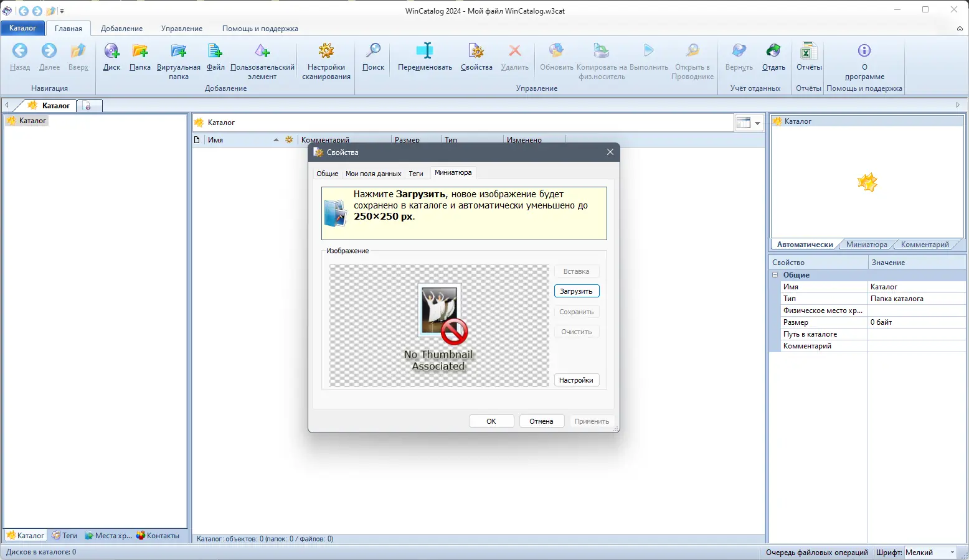Switch to the Теги tab in the dialog
The image size is (969, 560).
tap(416, 174)
